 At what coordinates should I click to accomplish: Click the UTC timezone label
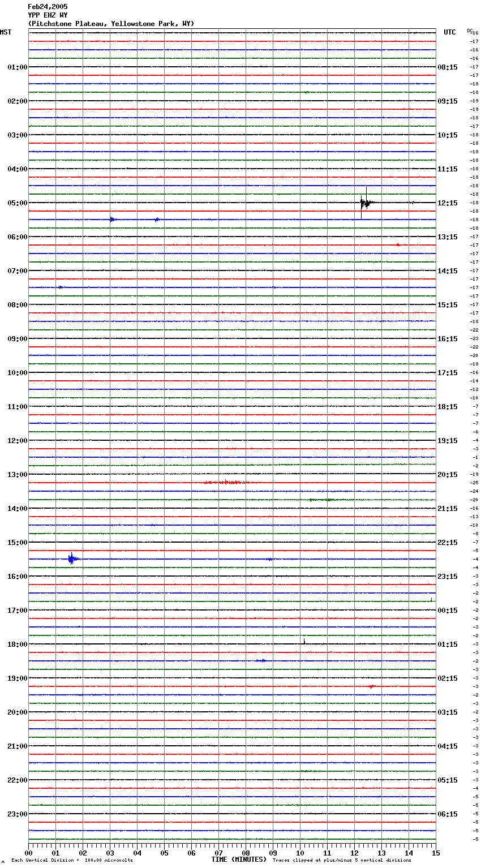point(450,32)
